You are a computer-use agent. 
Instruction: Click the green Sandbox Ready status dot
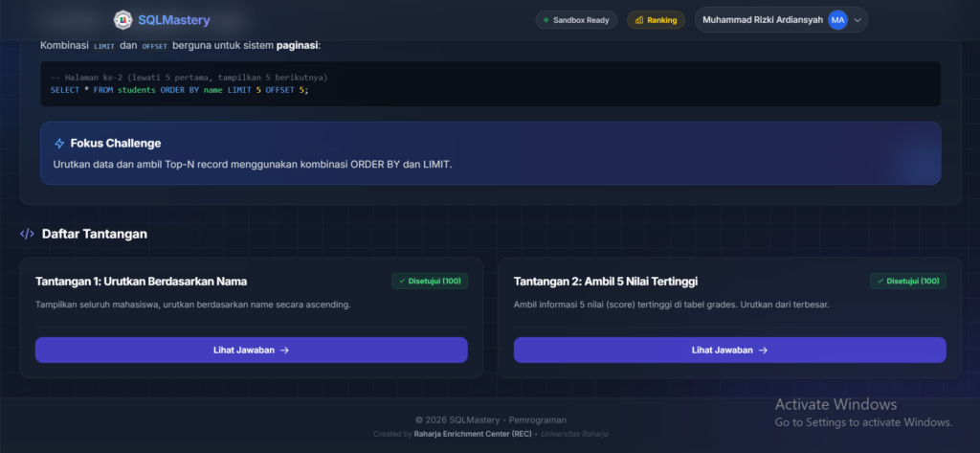[x=546, y=20]
